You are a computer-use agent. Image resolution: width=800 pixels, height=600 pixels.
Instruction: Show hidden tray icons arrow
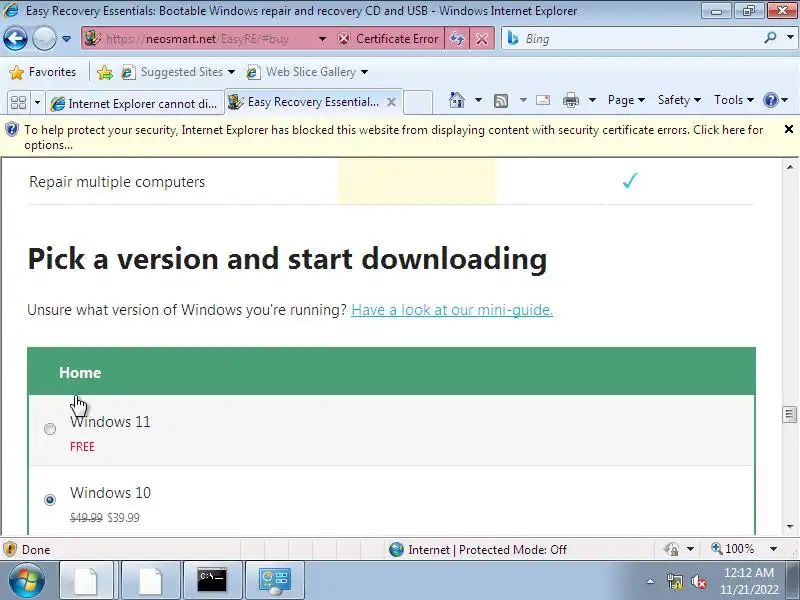click(x=650, y=581)
